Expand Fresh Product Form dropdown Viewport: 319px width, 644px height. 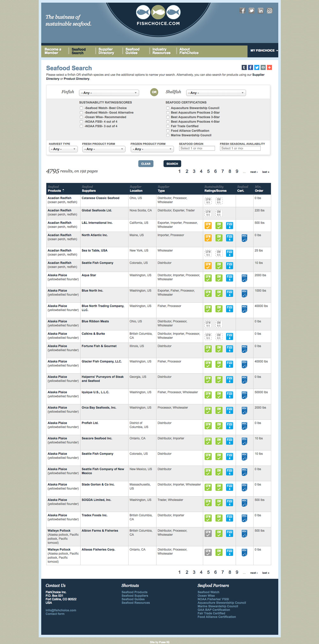tap(104, 149)
